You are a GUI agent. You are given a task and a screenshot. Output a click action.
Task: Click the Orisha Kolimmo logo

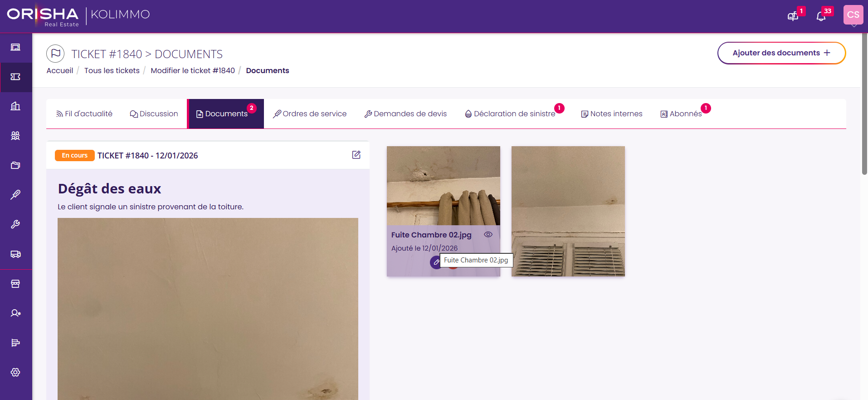pyautogui.click(x=78, y=15)
